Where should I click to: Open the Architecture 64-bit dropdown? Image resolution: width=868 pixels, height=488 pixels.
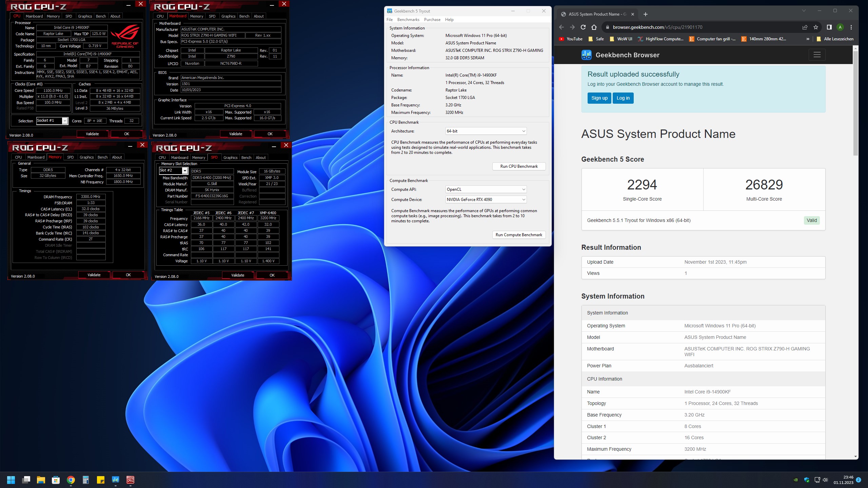[486, 131]
